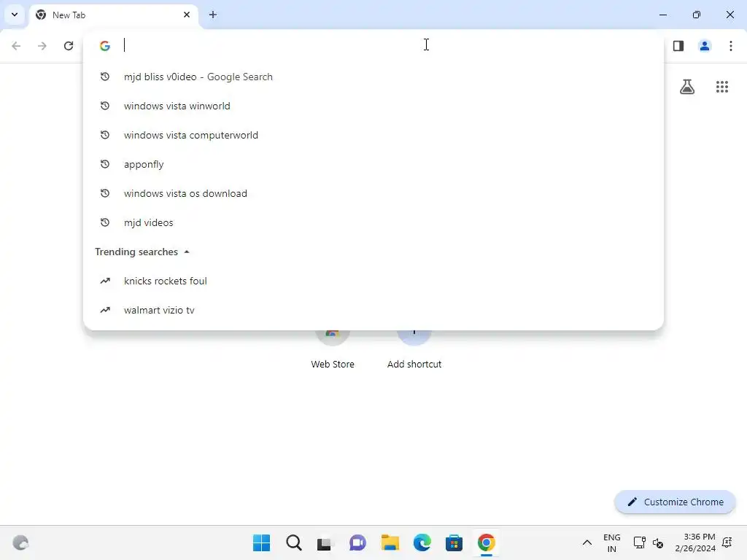Viewport: 747px width, 560px height.
Task: Click trending arrow icon beside knicks rockets foul
Action: pyautogui.click(x=105, y=281)
